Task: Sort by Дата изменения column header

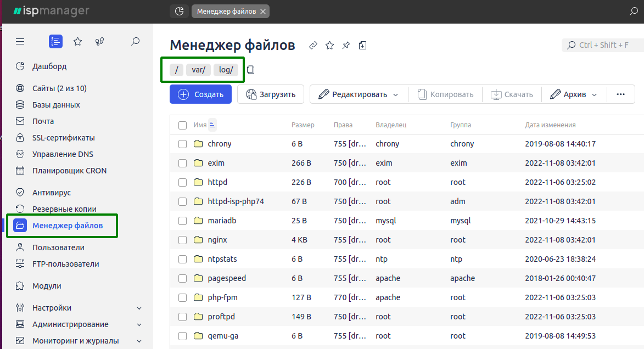Action: pos(550,125)
